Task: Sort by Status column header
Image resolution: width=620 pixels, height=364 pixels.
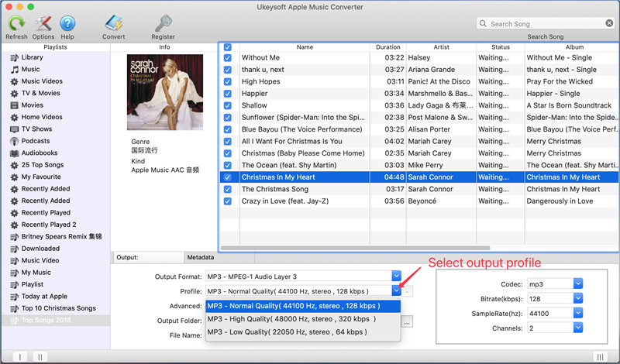Action: click(x=501, y=47)
